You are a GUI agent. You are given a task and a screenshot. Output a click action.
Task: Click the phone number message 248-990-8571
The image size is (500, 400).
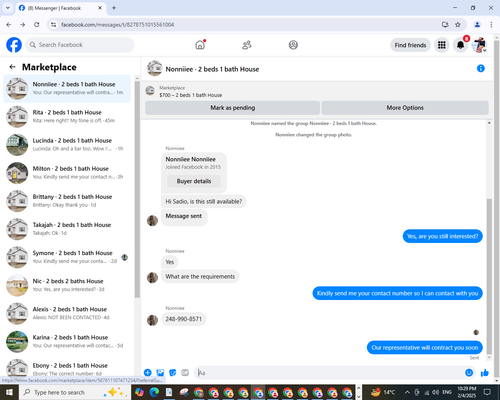[x=184, y=319]
